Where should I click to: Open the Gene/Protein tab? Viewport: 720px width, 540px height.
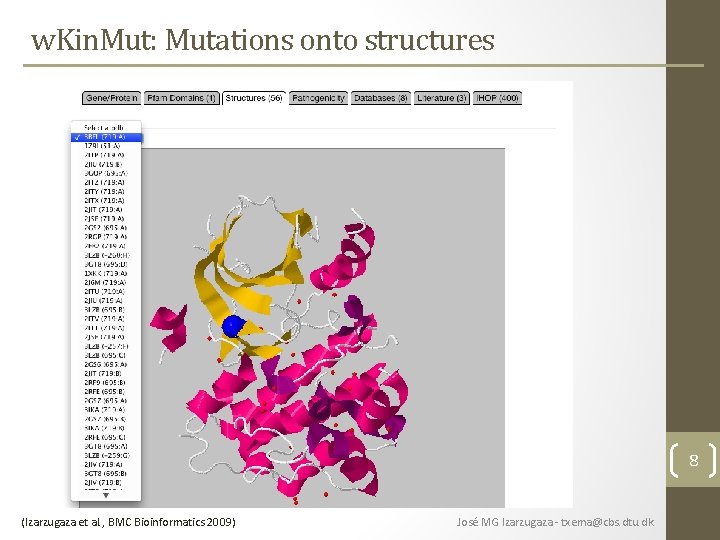click(112, 98)
